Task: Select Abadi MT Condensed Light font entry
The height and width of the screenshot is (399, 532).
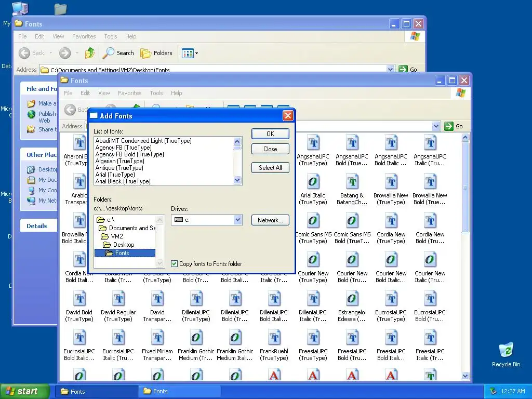Action: [x=143, y=140]
